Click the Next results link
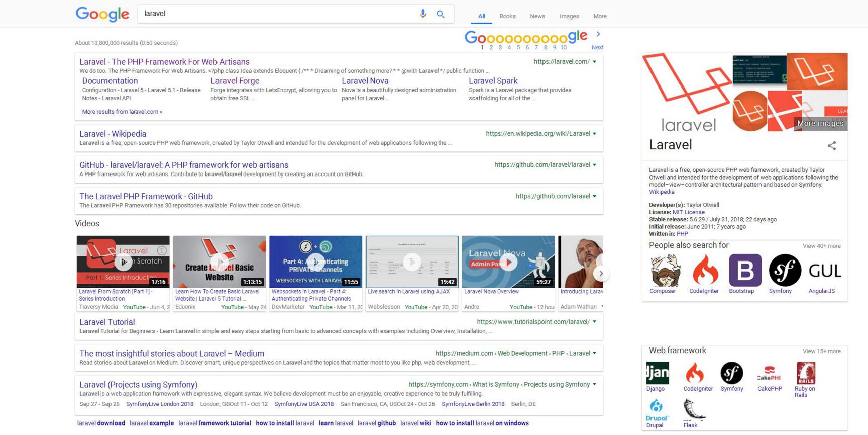868x435 pixels. point(597,47)
